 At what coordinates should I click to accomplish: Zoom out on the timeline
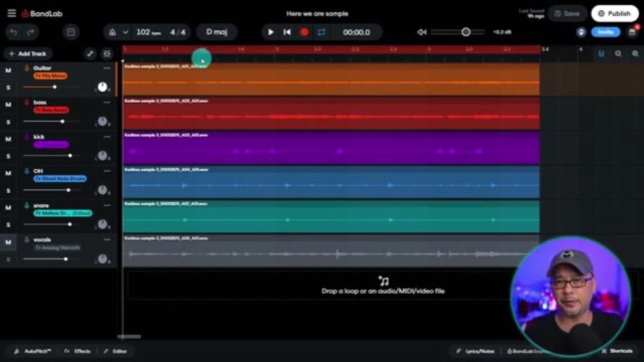click(618, 54)
